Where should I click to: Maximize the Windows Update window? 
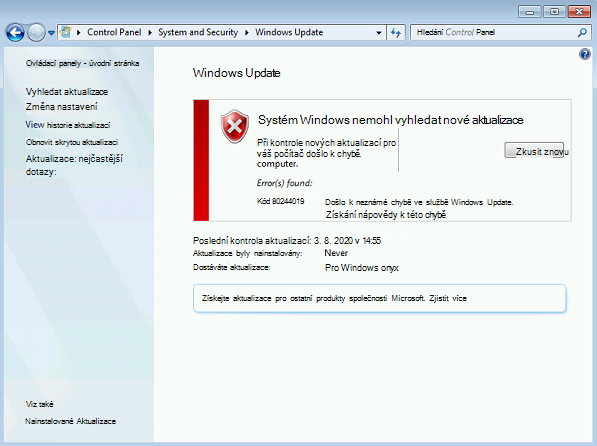554,12
